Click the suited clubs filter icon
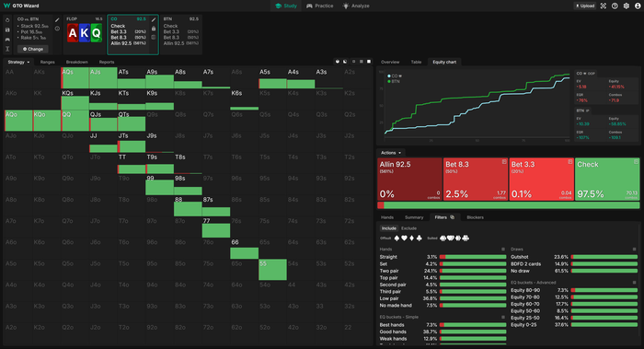Screen dimensions: 644x349 coord(466,238)
